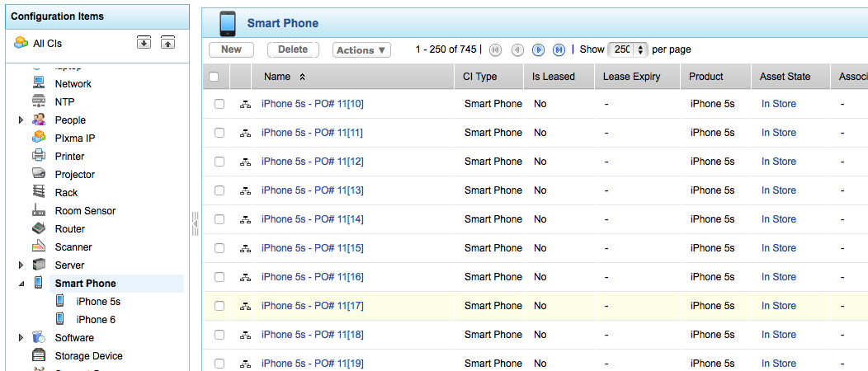The height and width of the screenshot is (371, 868).
Task: Click the Room Sensor icon
Action: click(38, 211)
